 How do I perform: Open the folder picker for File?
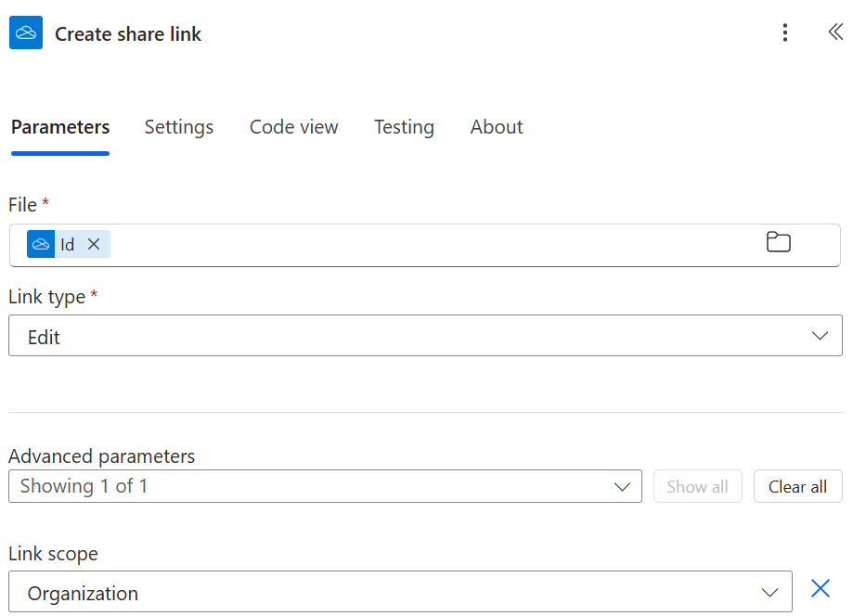[778, 243]
